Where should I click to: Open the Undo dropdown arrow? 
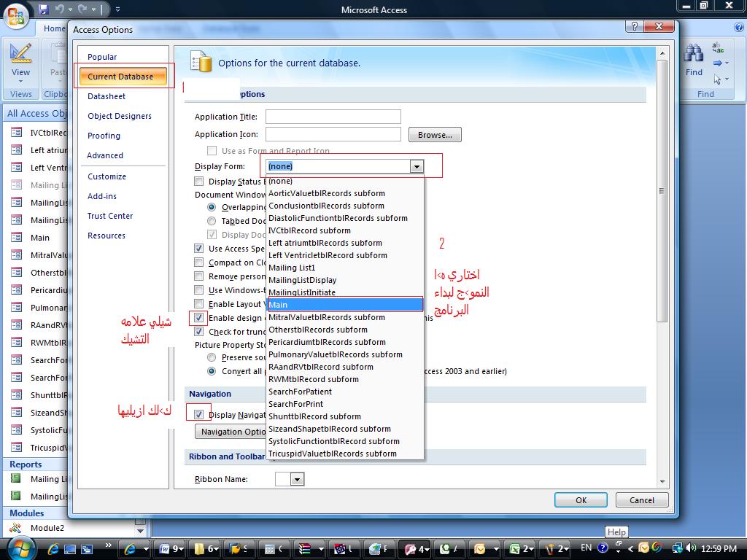[x=70, y=9]
